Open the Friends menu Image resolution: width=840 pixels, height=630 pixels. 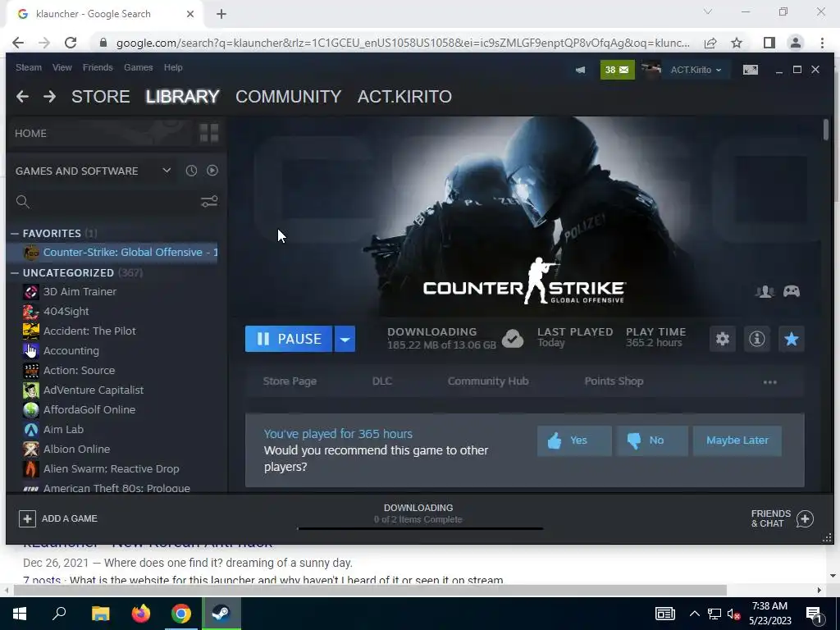98,67
